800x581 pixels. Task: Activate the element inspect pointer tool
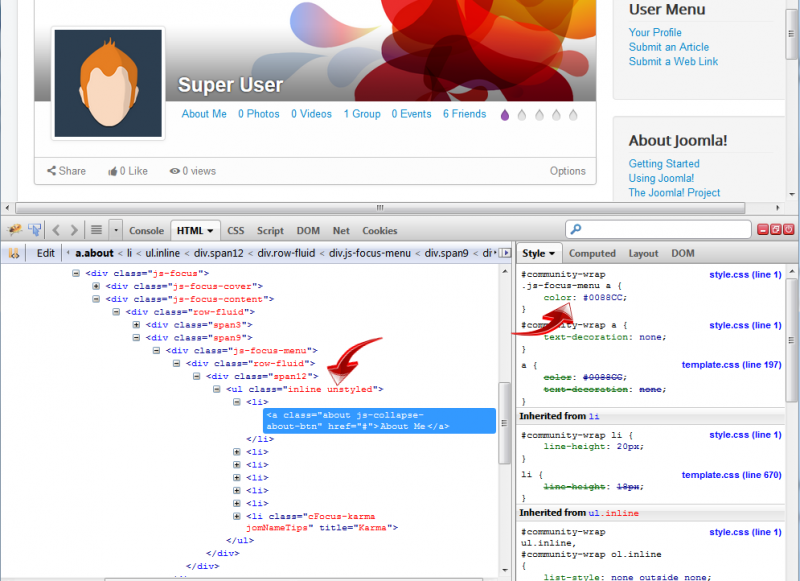[x=34, y=230]
